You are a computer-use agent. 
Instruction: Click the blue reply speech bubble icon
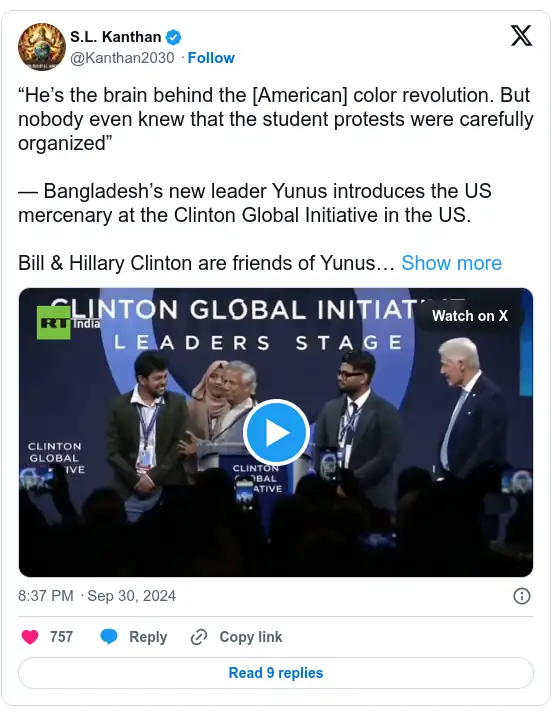click(109, 637)
